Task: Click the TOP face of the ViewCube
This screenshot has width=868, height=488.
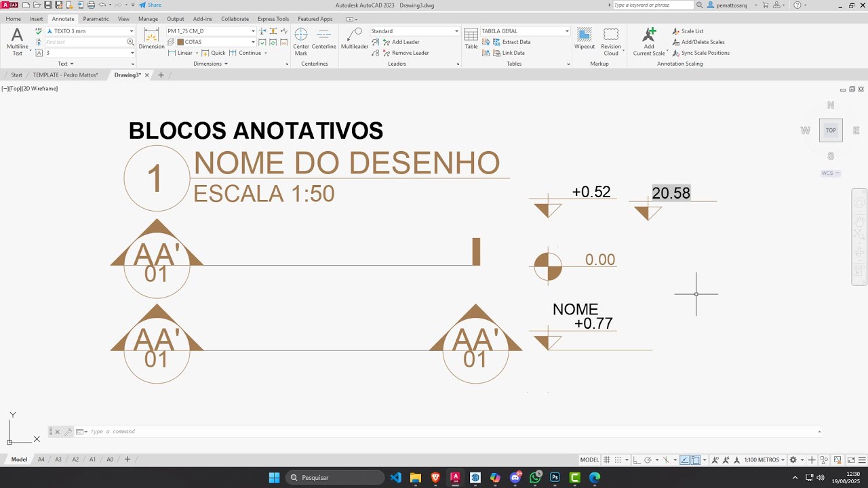Action: click(x=831, y=130)
